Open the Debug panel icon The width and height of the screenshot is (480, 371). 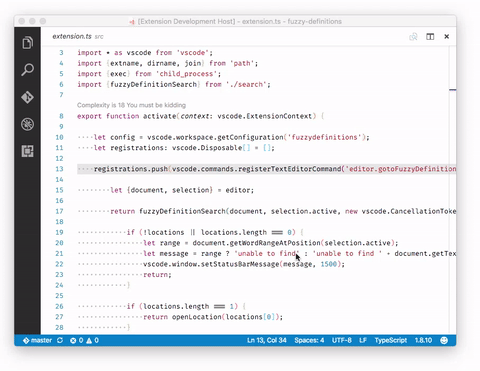point(28,124)
